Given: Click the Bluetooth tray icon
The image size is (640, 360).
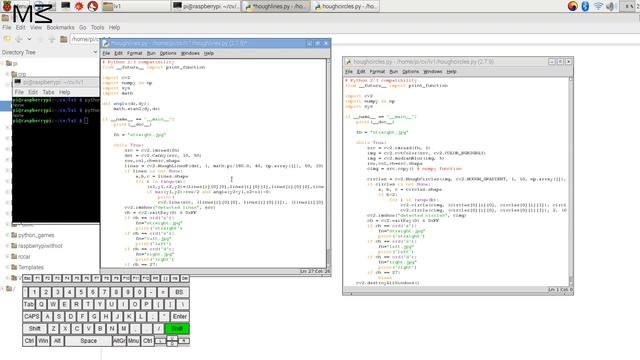Looking at the screenshot, I should [x=585, y=6].
